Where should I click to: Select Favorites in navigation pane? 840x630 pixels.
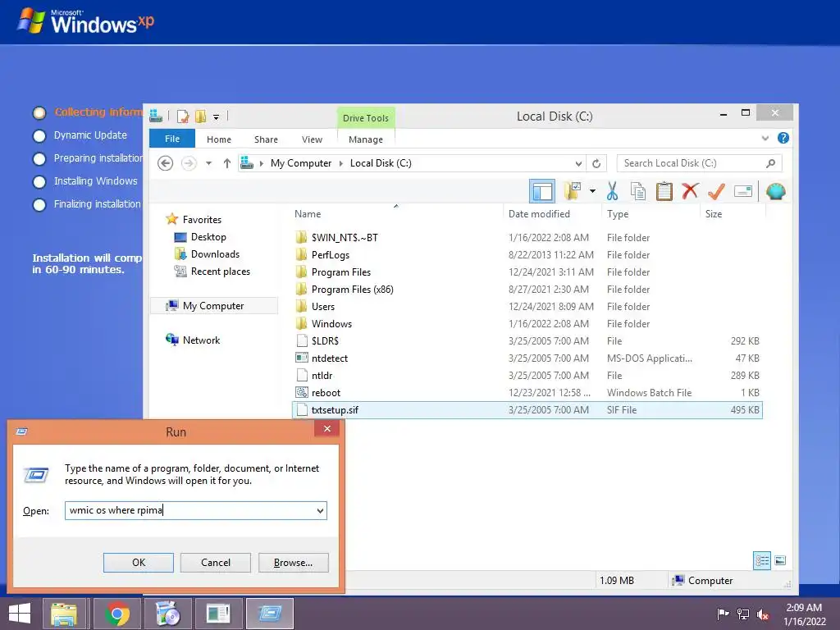click(202, 220)
